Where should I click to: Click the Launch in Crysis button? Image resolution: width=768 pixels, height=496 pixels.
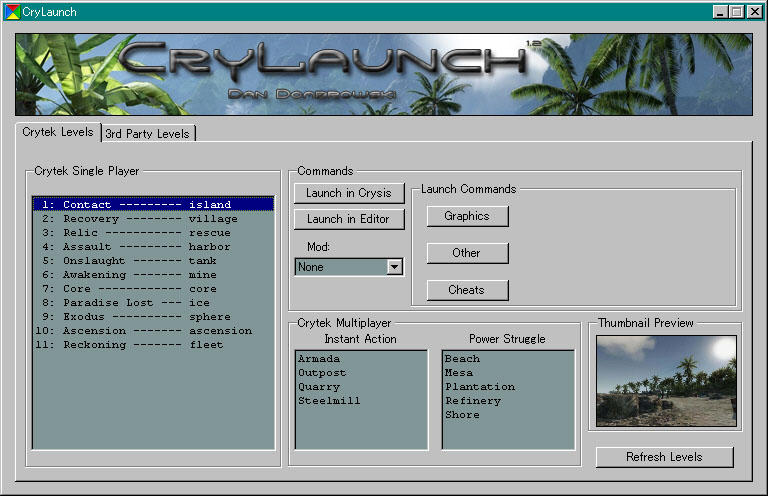(349, 193)
